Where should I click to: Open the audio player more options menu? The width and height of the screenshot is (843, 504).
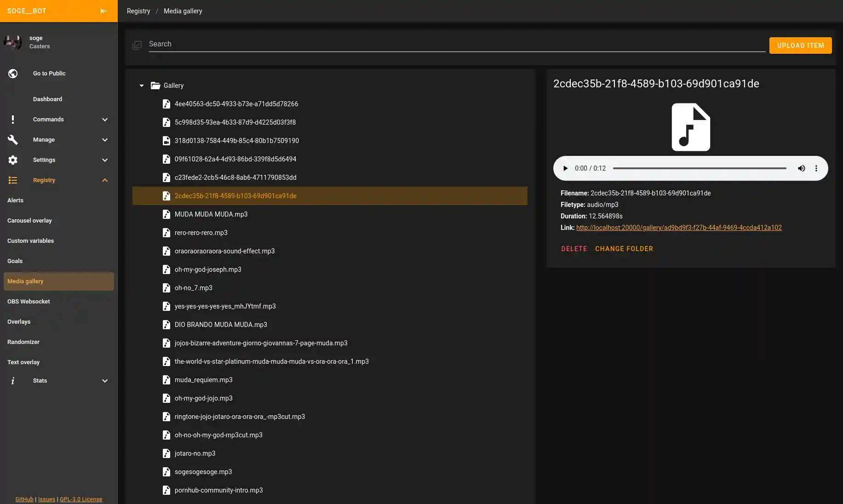click(x=816, y=168)
